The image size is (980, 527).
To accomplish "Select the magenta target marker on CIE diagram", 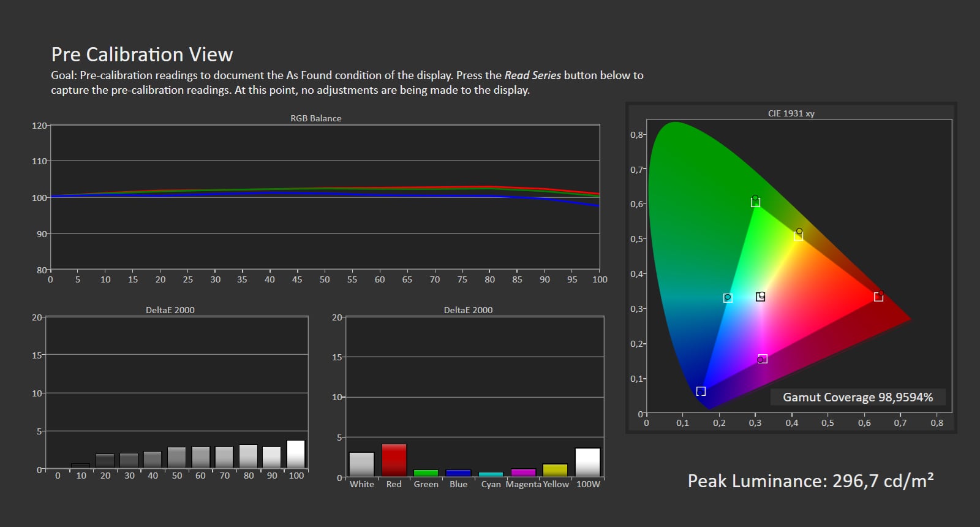I will click(x=763, y=359).
